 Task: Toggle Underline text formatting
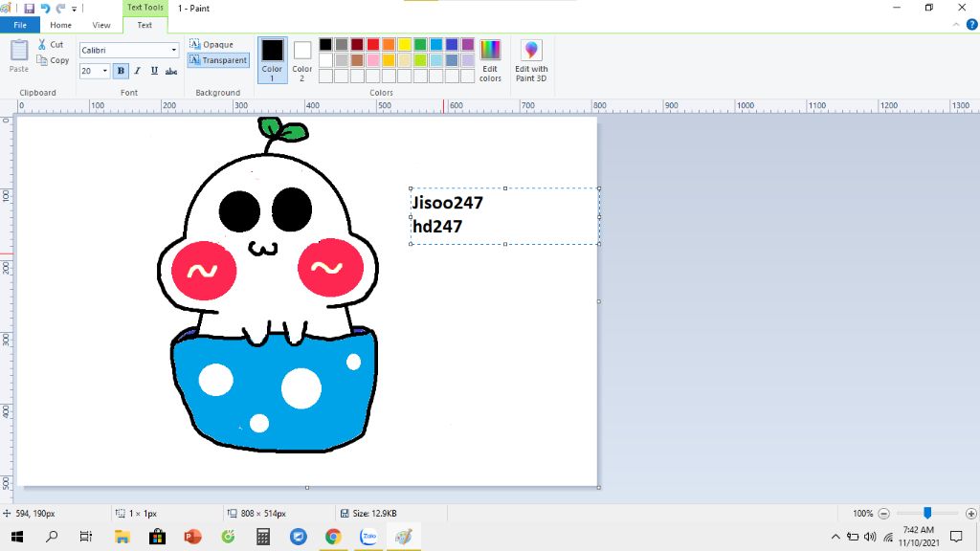154,71
